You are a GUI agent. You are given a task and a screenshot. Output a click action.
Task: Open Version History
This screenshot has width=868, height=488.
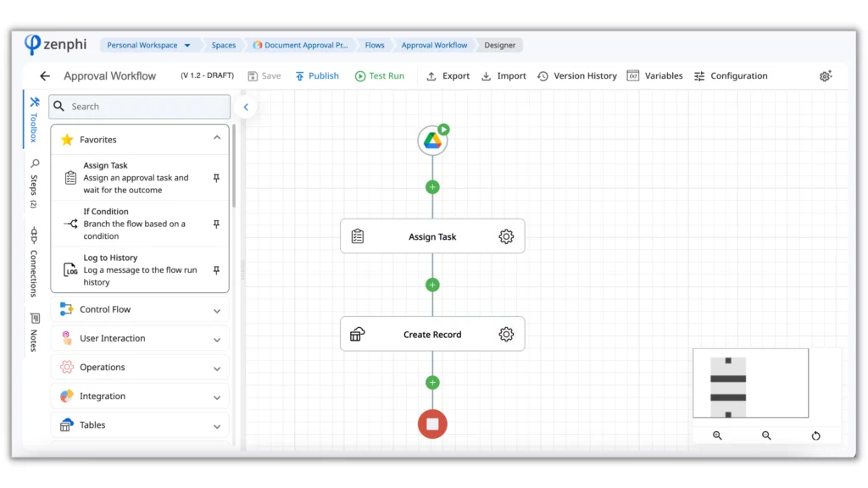click(x=577, y=75)
